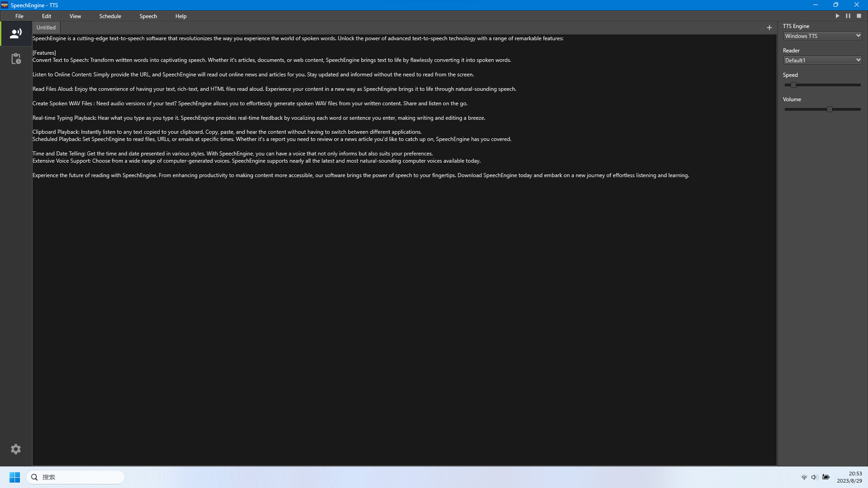This screenshot has width=868, height=488.
Task: Select the Text-to-Speech panel icon in sidebar
Action: 16,33
